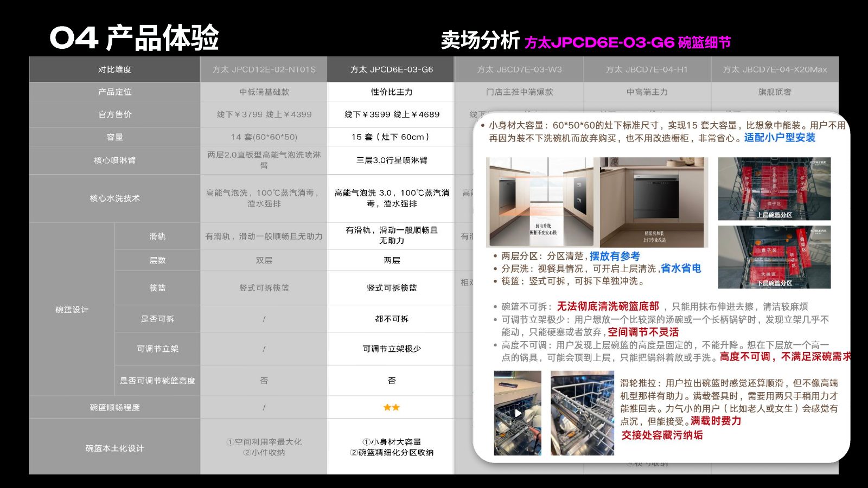
Task: Click the 碗篮设计 group label
Action: 72,309
